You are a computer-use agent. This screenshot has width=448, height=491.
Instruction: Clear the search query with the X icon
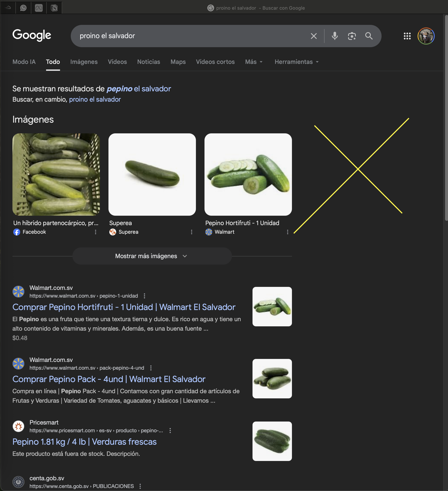tap(314, 36)
